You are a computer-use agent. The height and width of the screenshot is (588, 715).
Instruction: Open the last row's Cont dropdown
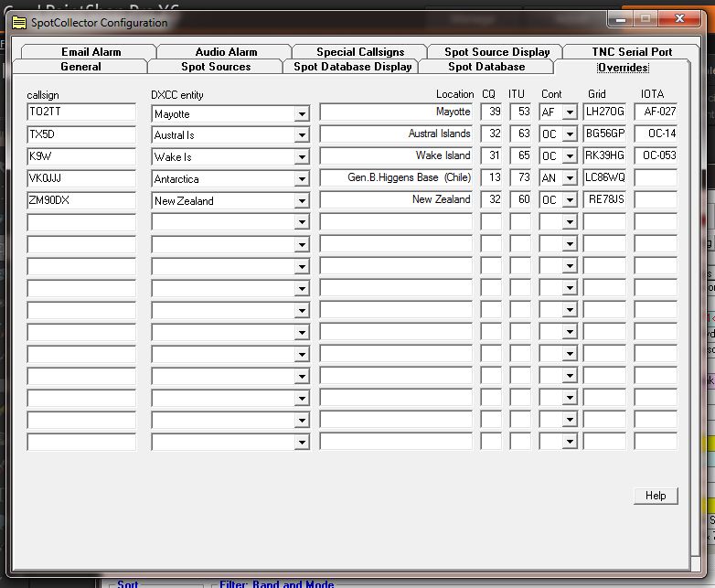(x=570, y=441)
